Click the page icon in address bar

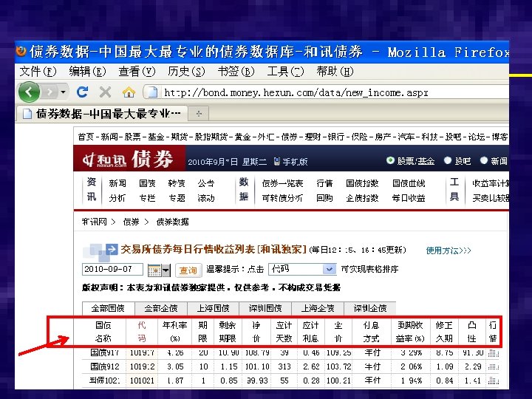click(x=153, y=92)
